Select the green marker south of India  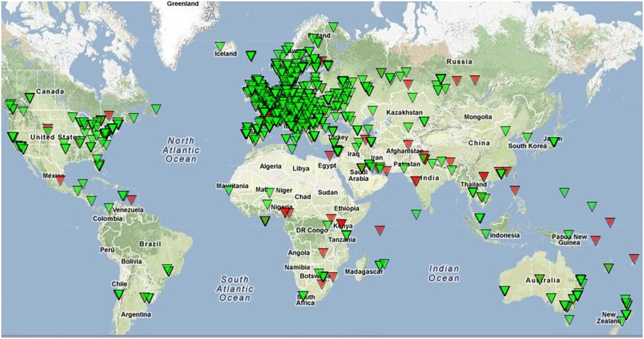click(x=416, y=214)
